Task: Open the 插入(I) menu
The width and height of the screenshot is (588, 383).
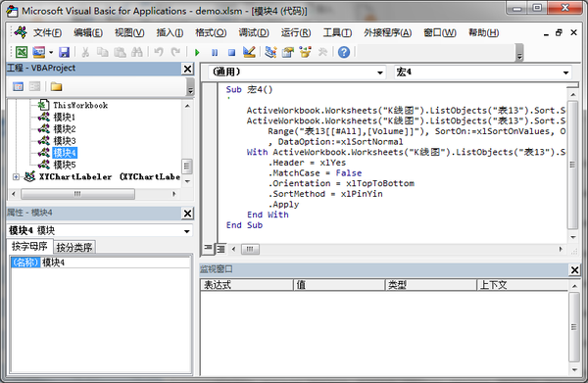Action: pyautogui.click(x=170, y=32)
